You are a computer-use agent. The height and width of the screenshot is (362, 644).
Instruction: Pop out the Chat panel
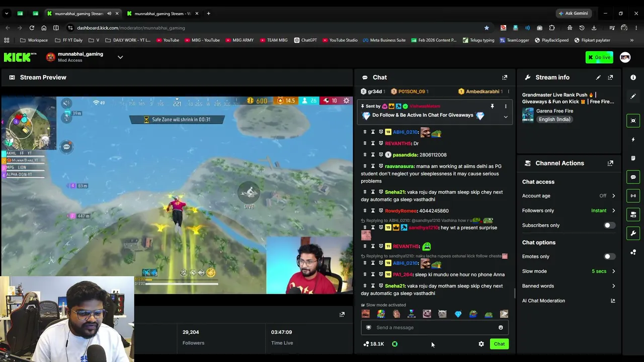point(505,77)
